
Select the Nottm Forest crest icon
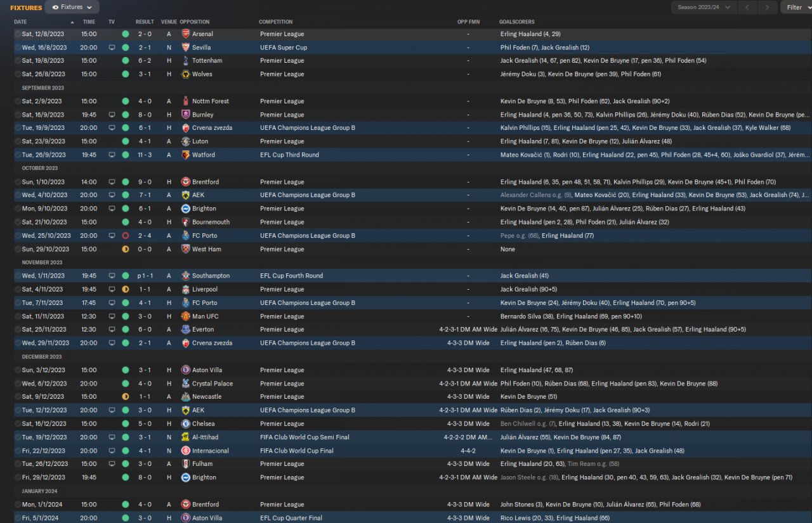click(x=185, y=101)
